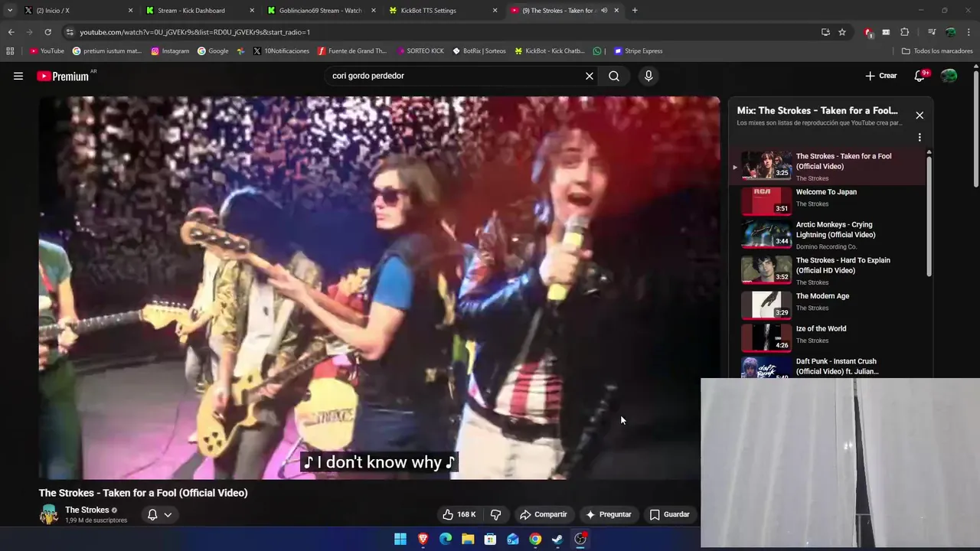The image size is (980, 551).
Task: Click Preguntar button
Action: point(609,514)
